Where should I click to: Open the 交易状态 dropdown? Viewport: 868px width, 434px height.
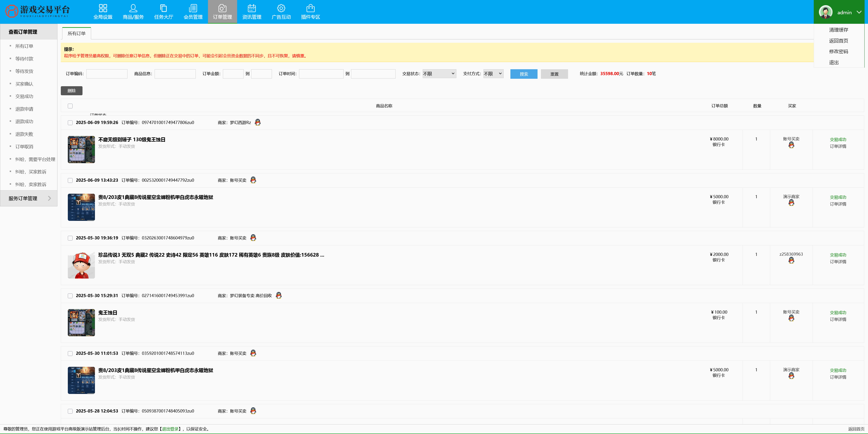[439, 74]
